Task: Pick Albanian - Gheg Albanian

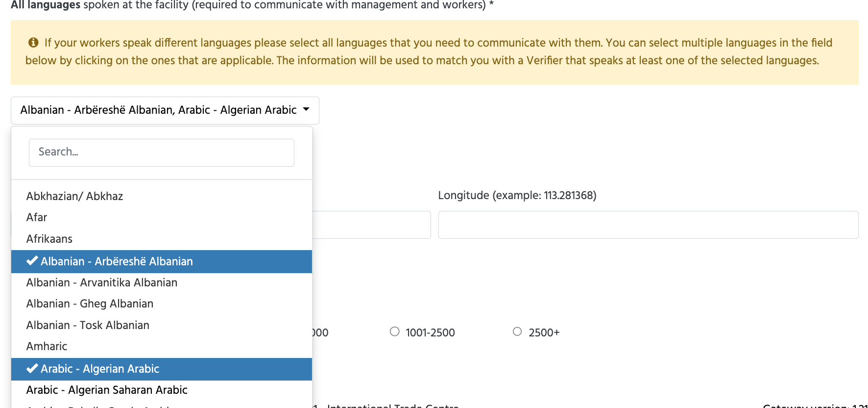Action: pos(90,304)
